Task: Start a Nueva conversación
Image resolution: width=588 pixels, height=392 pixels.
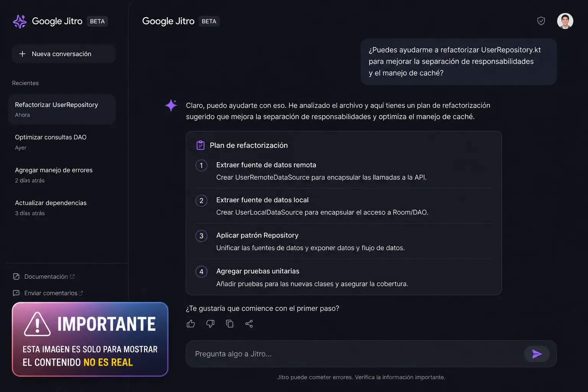Action: 64,54
